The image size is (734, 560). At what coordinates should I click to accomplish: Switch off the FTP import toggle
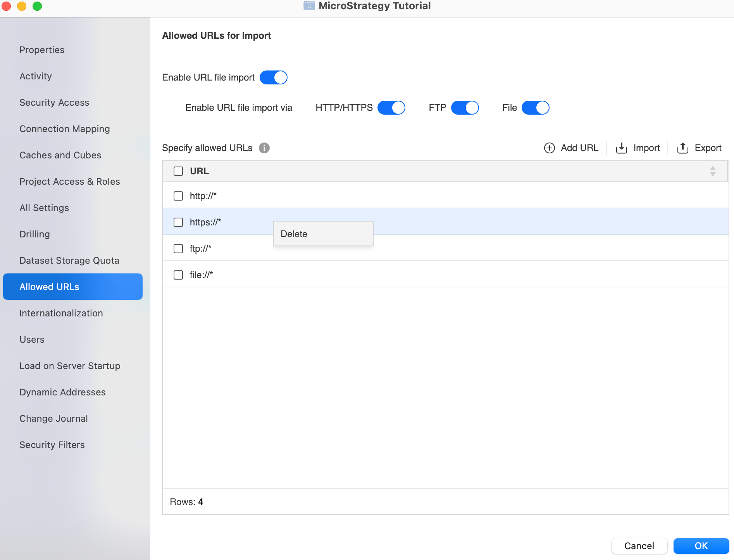pos(465,108)
